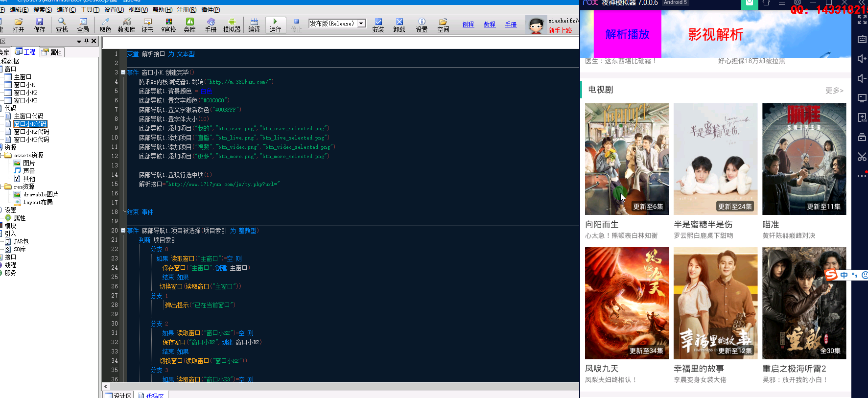Open the panel options dropdown arrow

[79, 42]
